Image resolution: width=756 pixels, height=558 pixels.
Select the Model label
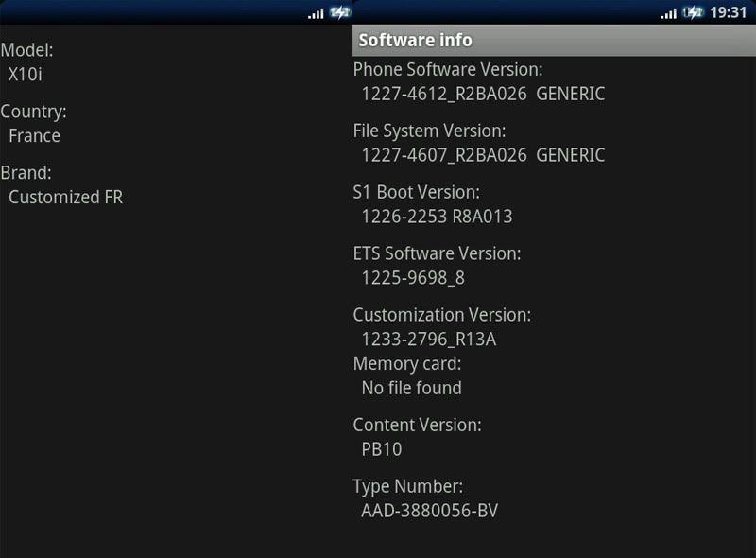26,50
